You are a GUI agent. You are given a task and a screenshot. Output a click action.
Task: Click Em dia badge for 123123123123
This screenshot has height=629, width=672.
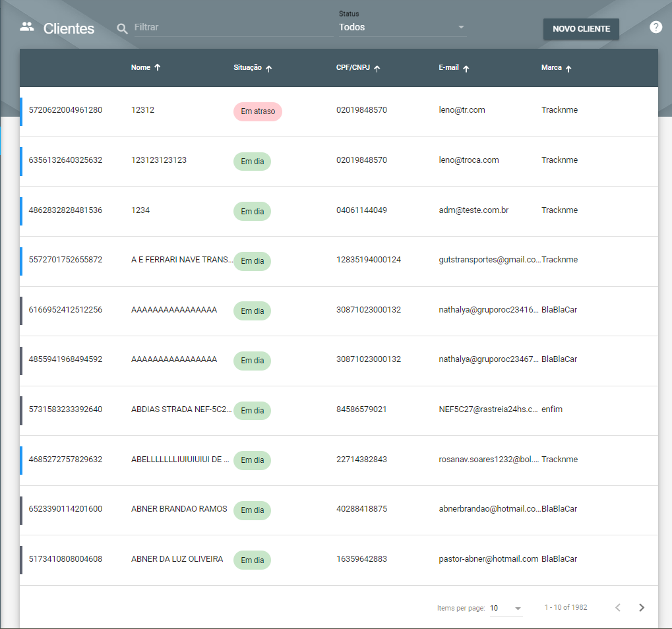pyautogui.click(x=252, y=162)
